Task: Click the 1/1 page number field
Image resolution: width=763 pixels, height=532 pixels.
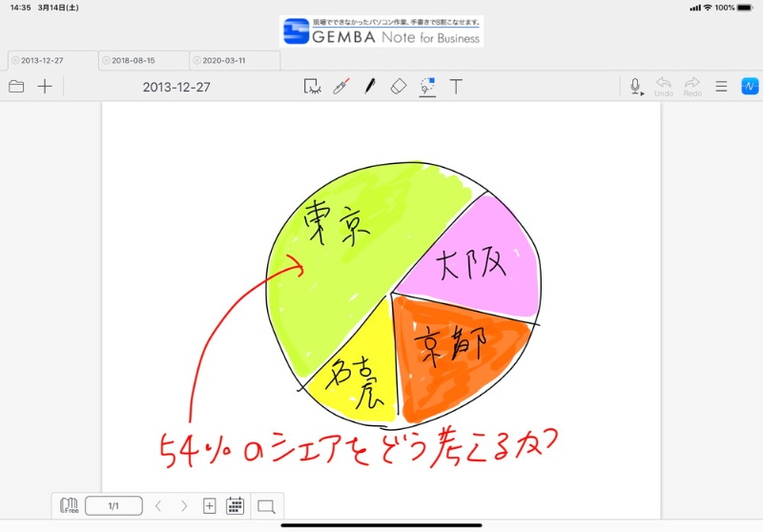Action: click(113, 506)
